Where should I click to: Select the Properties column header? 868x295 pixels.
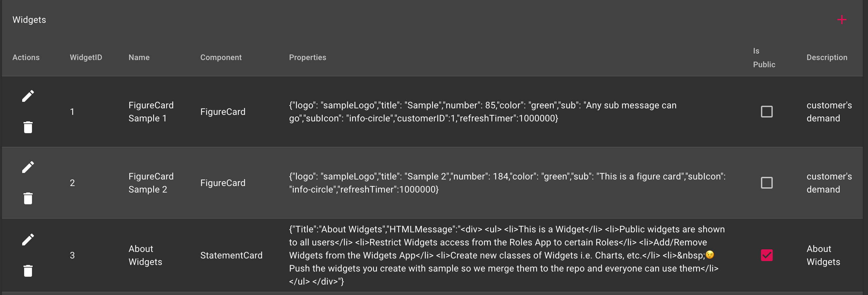coord(308,57)
